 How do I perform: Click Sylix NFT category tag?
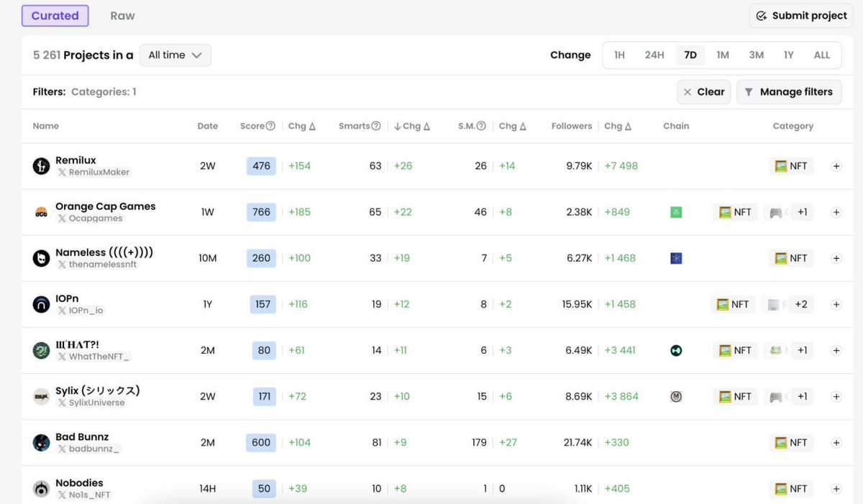735,396
